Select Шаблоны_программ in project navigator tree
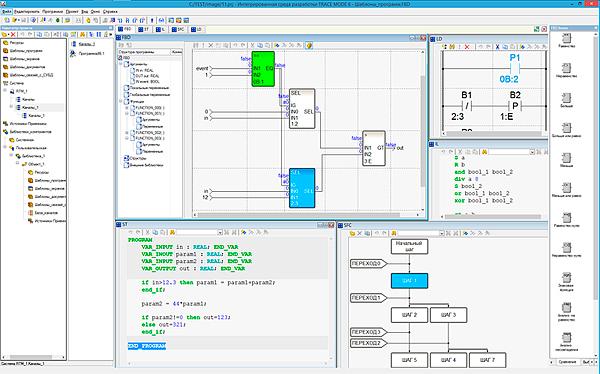The height and width of the screenshot is (374, 600). click(26, 51)
